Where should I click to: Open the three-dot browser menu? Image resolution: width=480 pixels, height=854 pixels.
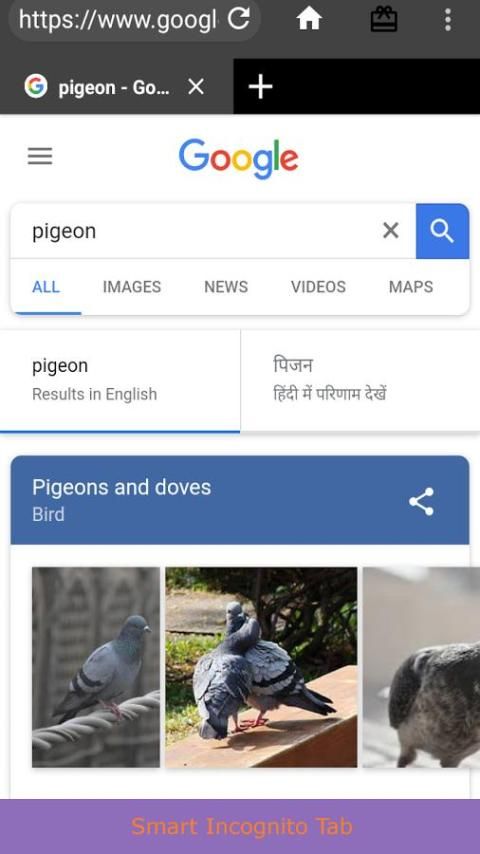[447, 20]
